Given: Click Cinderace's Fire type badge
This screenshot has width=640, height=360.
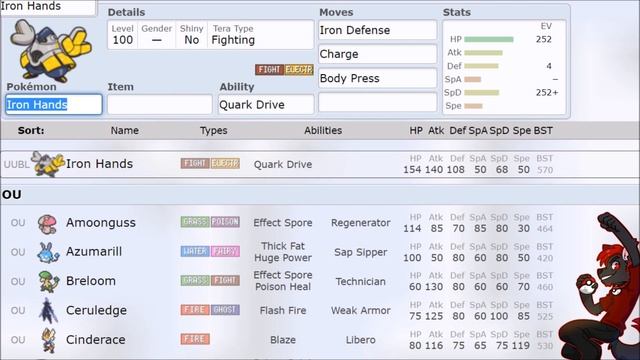Looking at the screenshot, I should (195, 339).
